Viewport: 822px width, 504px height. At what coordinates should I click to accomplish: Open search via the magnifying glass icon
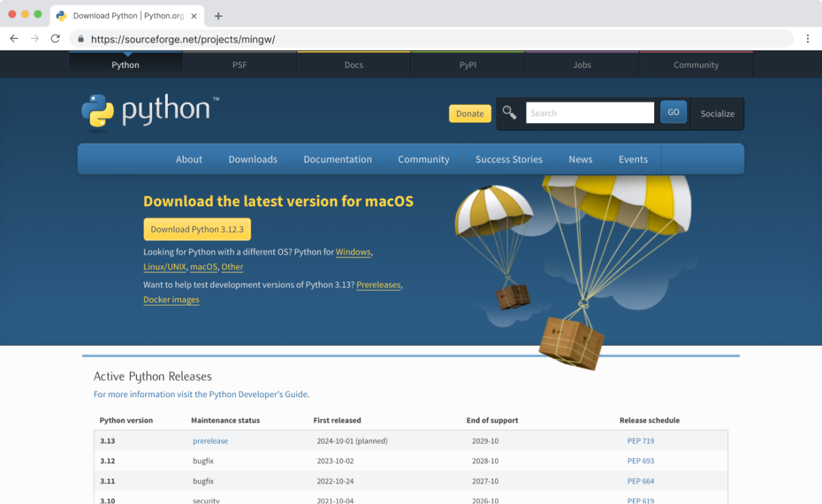point(509,112)
